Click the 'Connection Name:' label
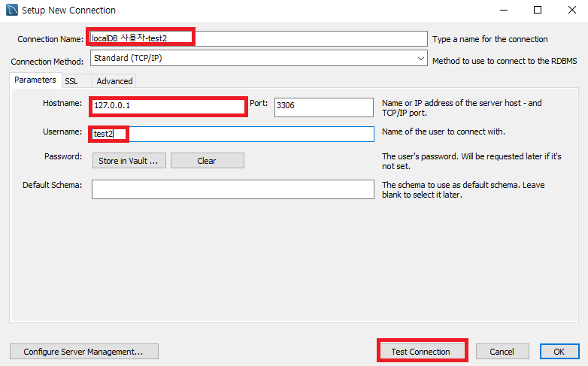Image resolution: width=588 pixels, height=366 pixels. (50, 39)
